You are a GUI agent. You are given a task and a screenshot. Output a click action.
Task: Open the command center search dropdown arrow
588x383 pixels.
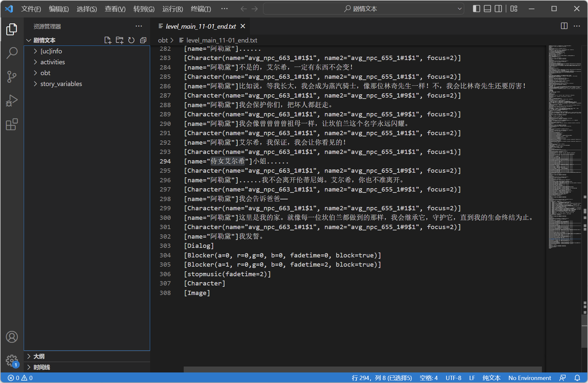click(x=459, y=8)
